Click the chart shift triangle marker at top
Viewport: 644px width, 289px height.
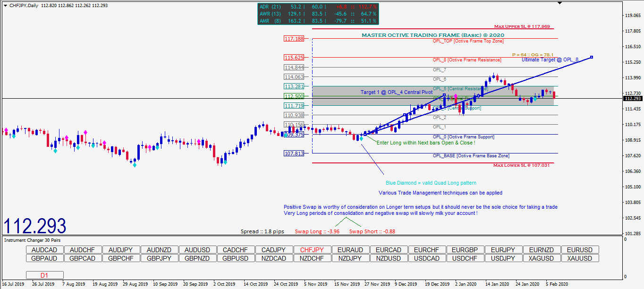(560, 3)
